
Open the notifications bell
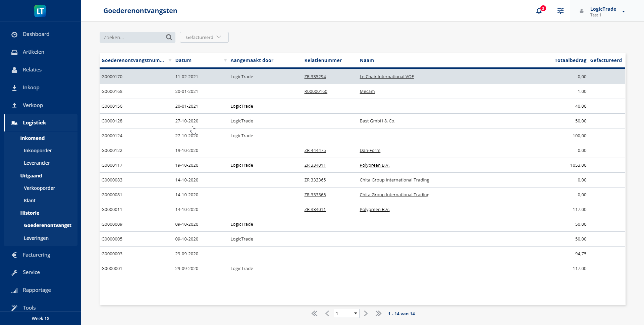click(x=539, y=11)
